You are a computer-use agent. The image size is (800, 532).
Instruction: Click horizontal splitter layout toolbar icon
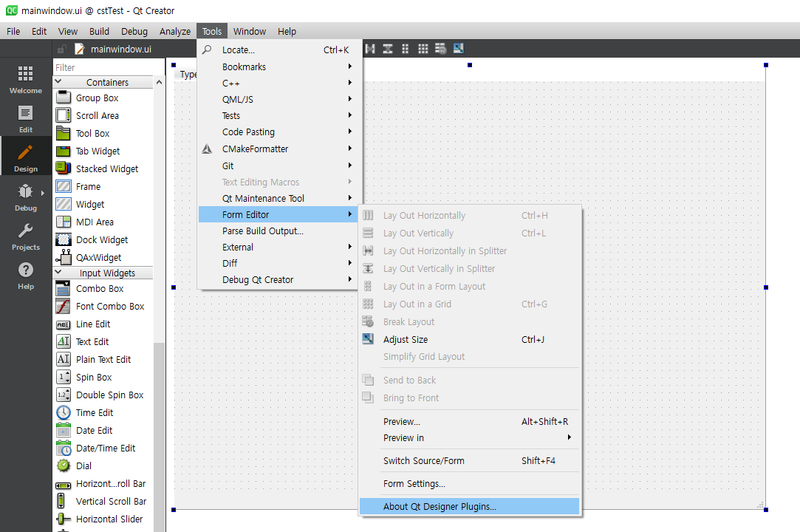click(x=370, y=49)
